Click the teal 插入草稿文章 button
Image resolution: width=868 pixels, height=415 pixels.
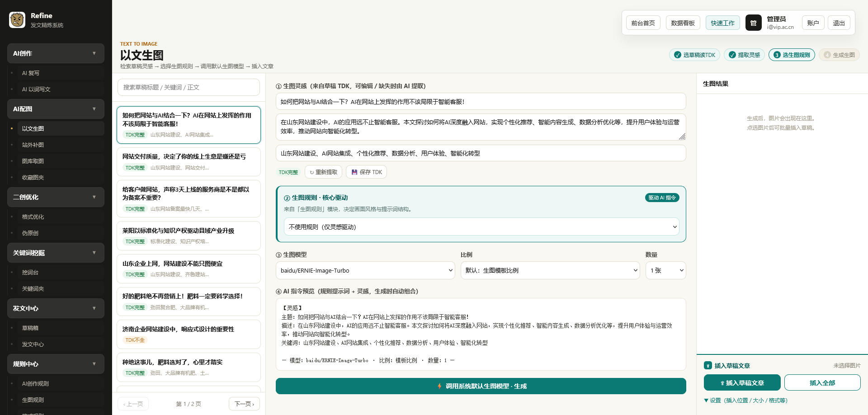pyautogui.click(x=742, y=382)
